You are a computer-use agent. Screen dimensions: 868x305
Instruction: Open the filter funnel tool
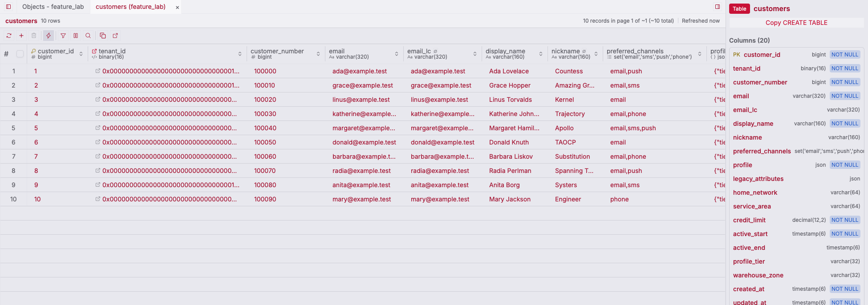point(63,36)
